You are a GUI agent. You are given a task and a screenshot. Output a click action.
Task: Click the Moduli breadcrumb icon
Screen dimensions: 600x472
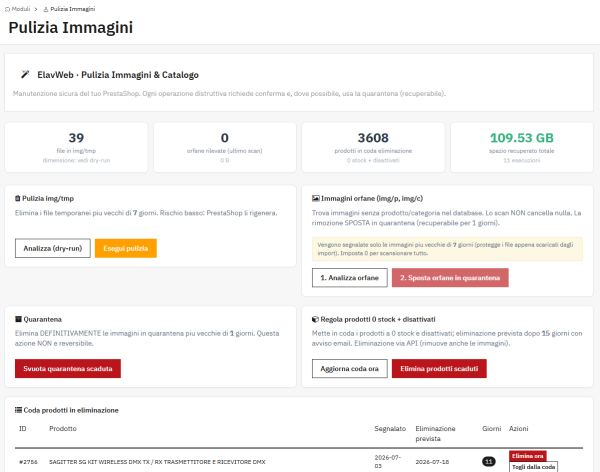(x=7, y=9)
